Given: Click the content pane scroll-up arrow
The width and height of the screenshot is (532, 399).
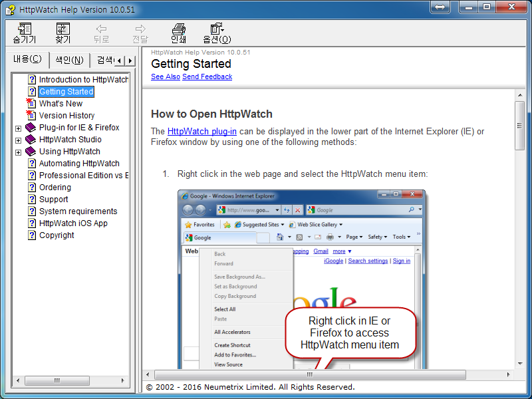Looking at the screenshot, I should (x=520, y=95).
